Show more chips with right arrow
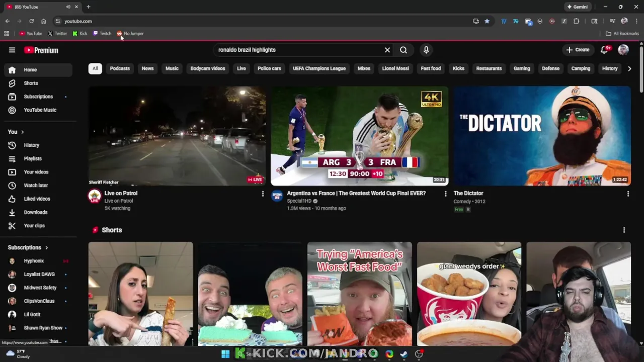 (x=629, y=68)
